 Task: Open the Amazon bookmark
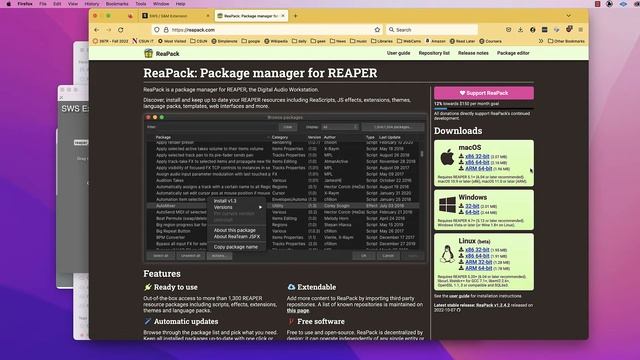(x=436, y=41)
